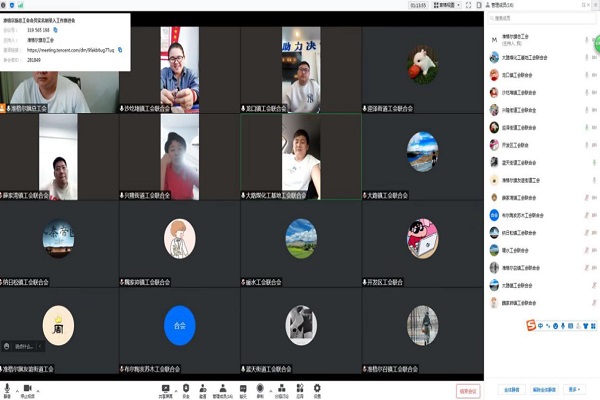Open the Sogou soft keyboard icon
This screenshot has height=400, width=600.
click(571, 326)
